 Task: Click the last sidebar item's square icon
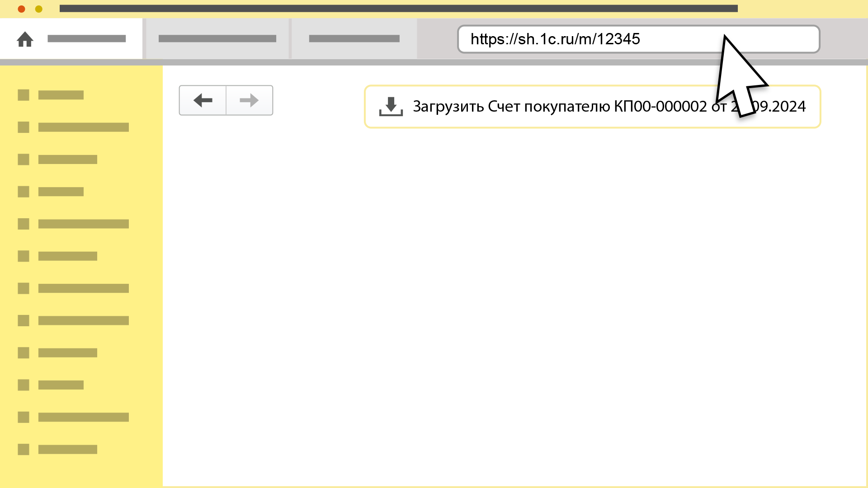[x=24, y=449]
